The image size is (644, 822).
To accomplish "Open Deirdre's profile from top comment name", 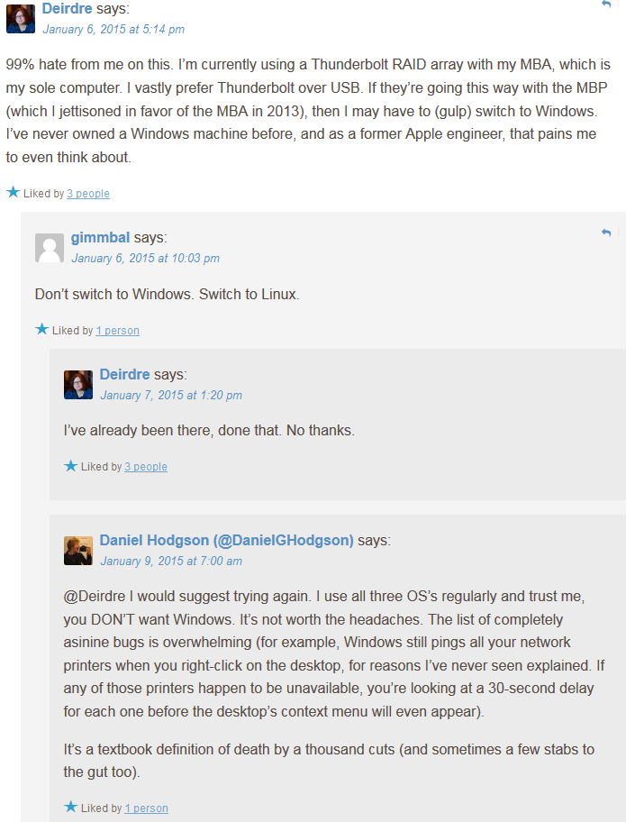I will click(x=67, y=8).
